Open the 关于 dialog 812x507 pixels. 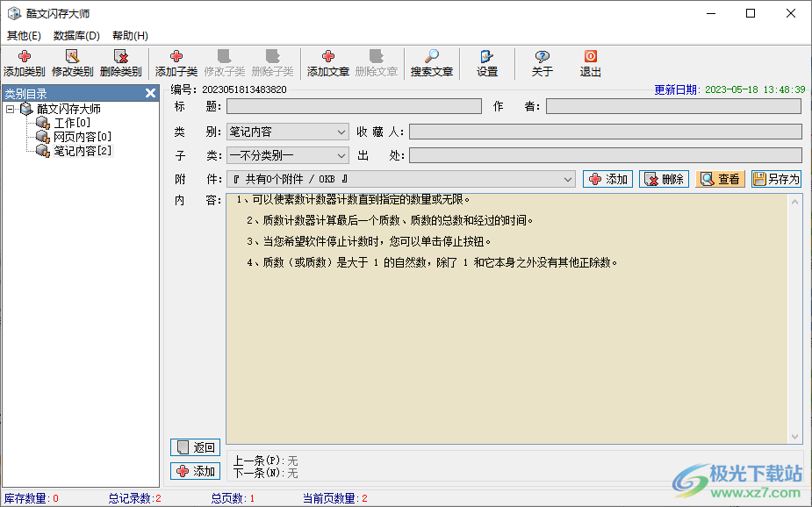[x=543, y=64]
